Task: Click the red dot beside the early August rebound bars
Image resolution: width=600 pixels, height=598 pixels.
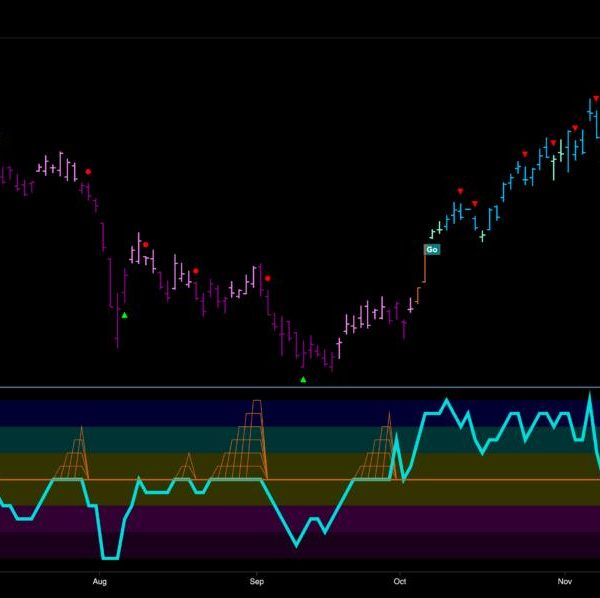Action: tap(146, 244)
